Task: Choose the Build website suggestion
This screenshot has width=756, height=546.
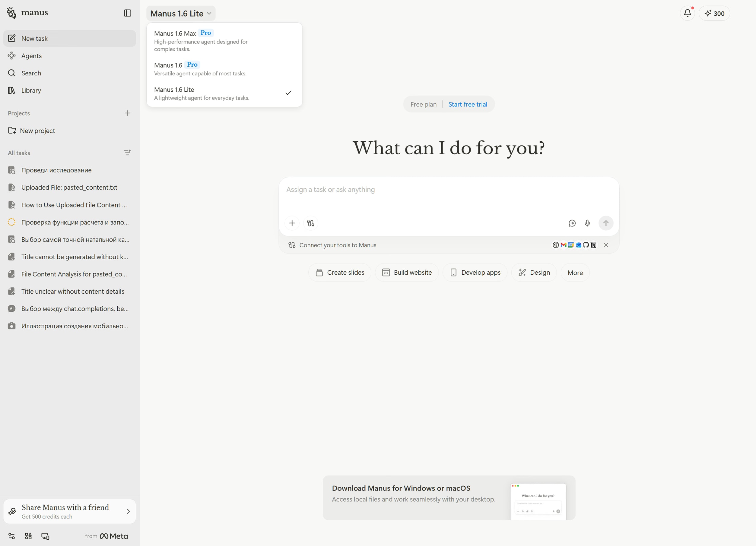Action: 407,273
